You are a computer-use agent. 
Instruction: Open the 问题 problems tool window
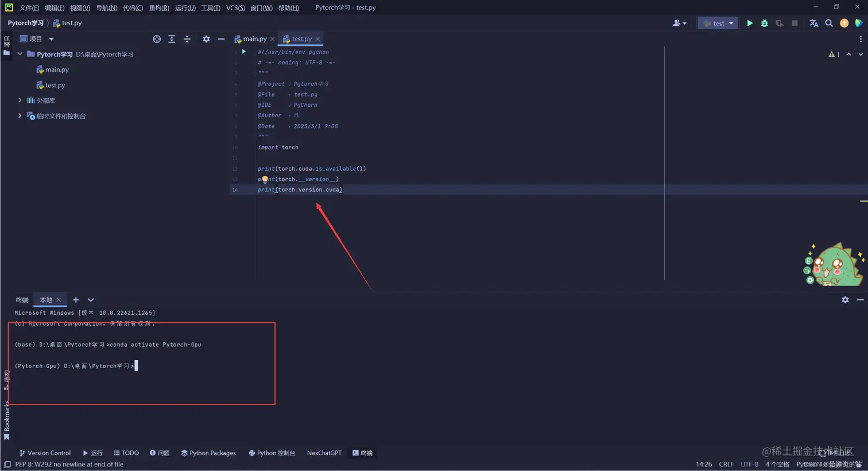pyautogui.click(x=160, y=453)
